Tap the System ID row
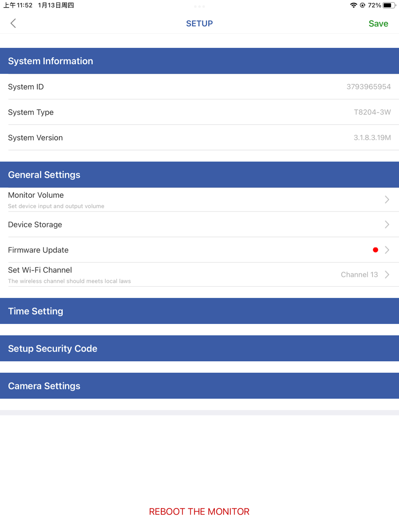Image resolution: width=399 pixels, height=532 pixels. pyautogui.click(x=199, y=87)
